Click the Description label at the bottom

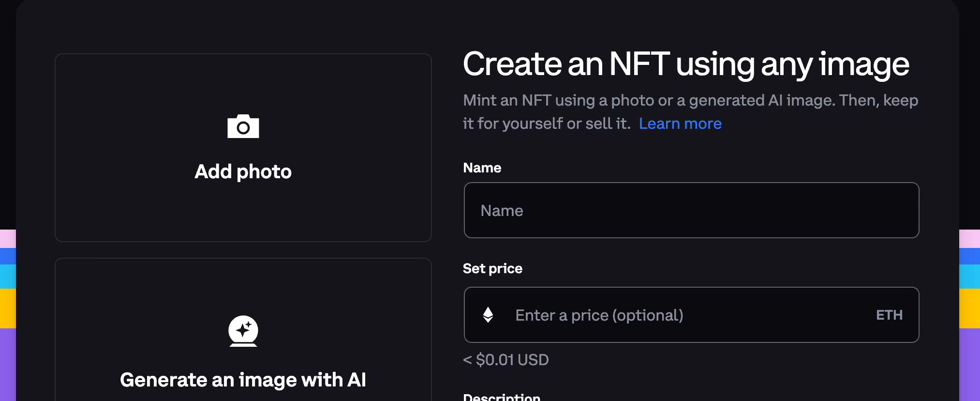502,397
